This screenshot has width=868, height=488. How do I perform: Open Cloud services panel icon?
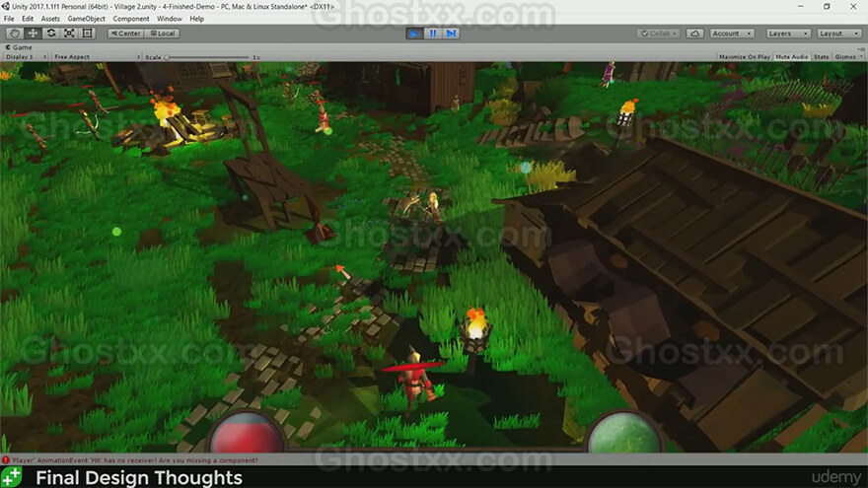(694, 34)
